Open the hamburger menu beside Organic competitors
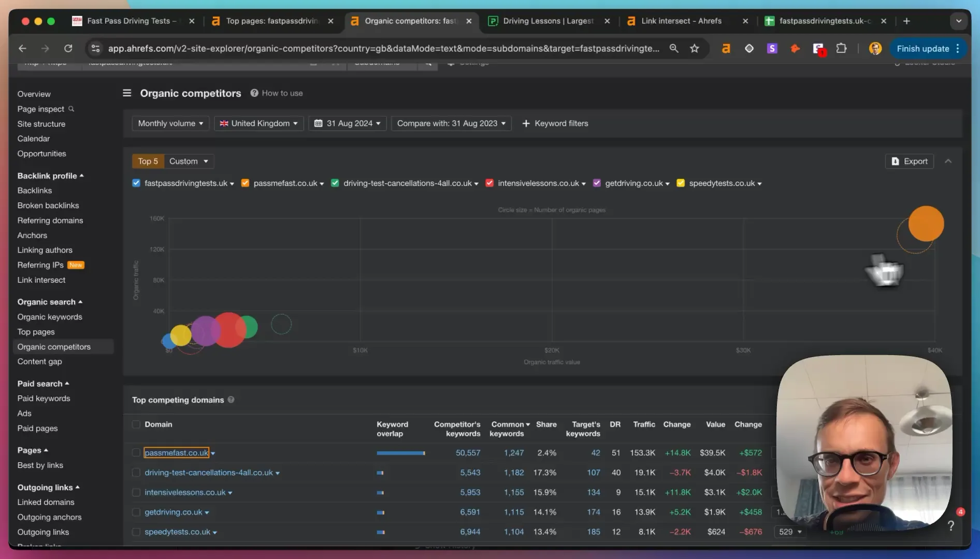 click(127, 93)
